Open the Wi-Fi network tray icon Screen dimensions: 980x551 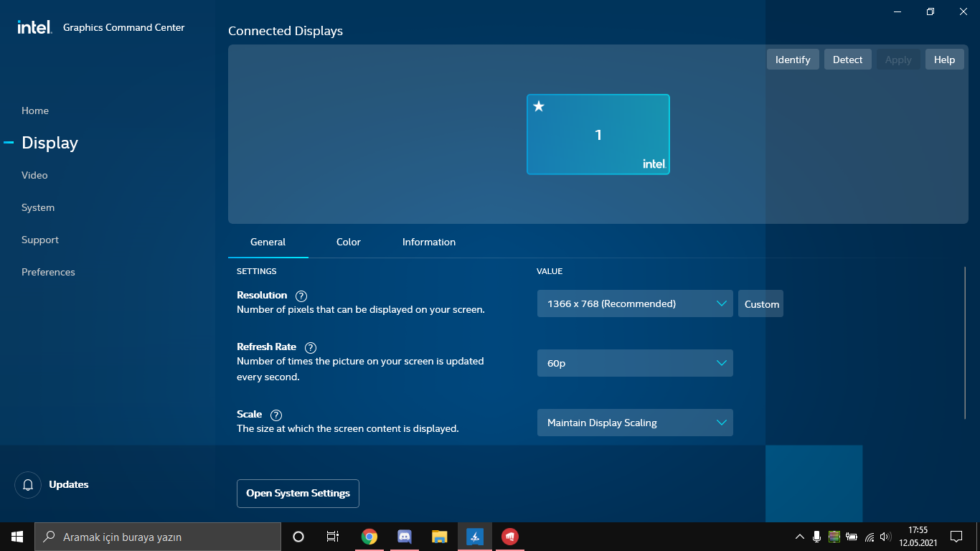pyautogui.click(x=870, y=537)
